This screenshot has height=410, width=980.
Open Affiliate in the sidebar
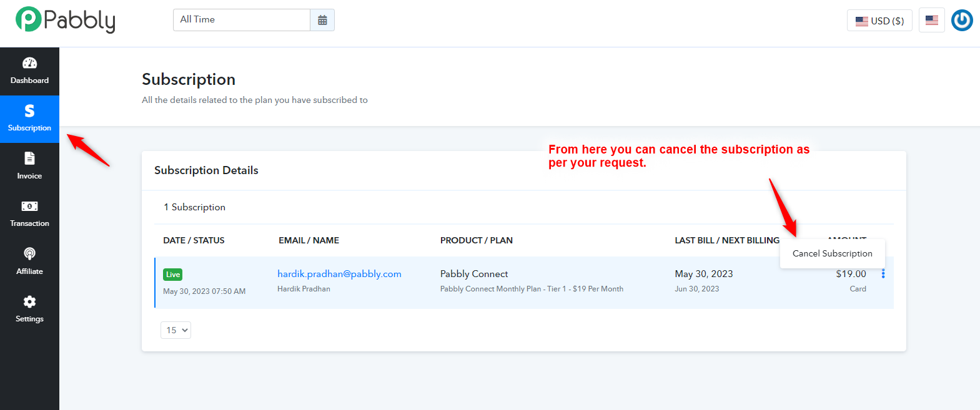[29, 262]
